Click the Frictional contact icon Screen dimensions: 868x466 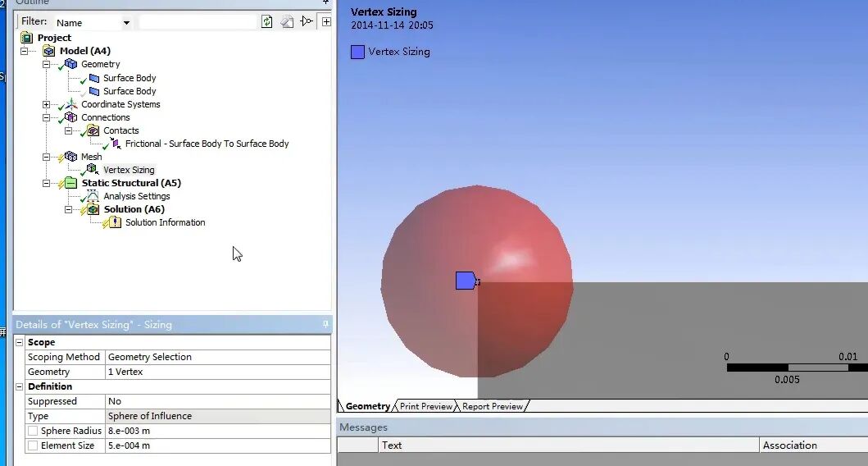(116, 144)
